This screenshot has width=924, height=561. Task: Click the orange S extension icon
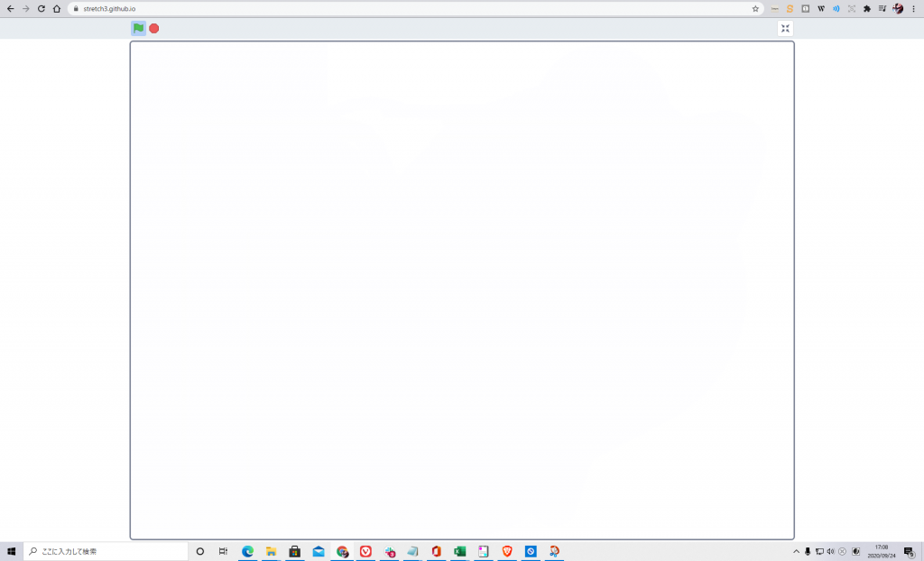[x=790, y=8]
